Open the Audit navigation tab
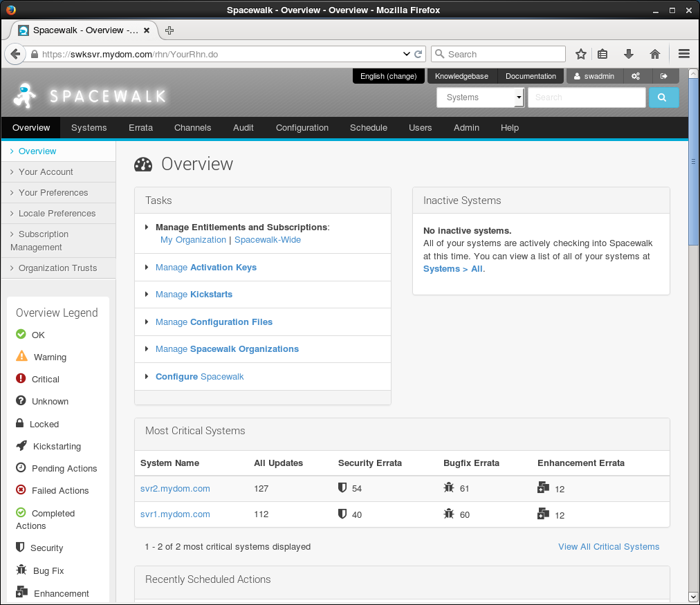Viewport: 700px width, 605px height. click(243, 128)
